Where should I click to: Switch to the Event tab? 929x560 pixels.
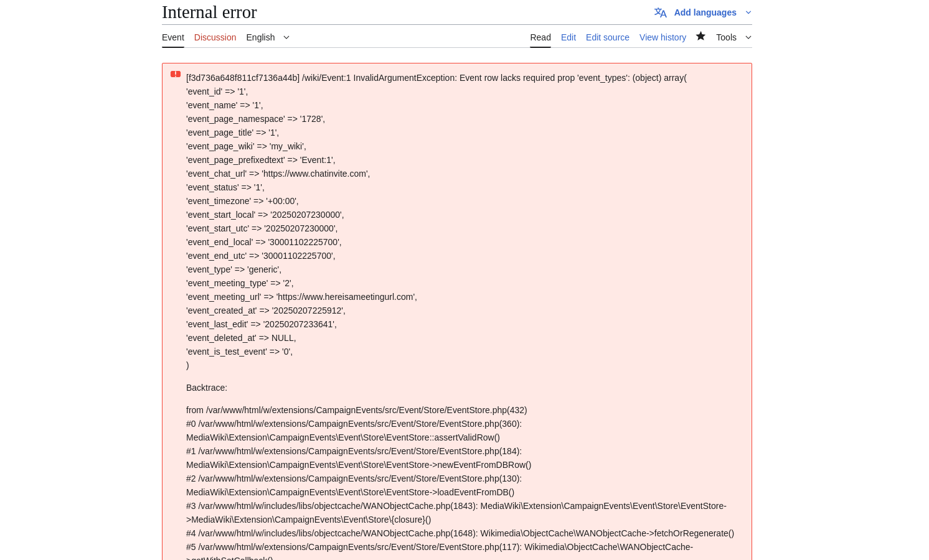[173, 37]
